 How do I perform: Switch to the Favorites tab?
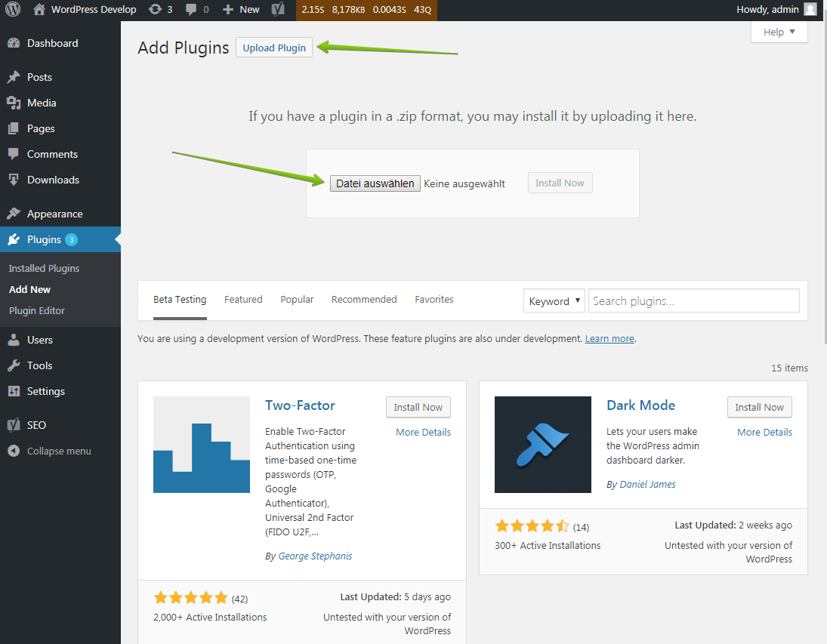click(x=434, y=300)
